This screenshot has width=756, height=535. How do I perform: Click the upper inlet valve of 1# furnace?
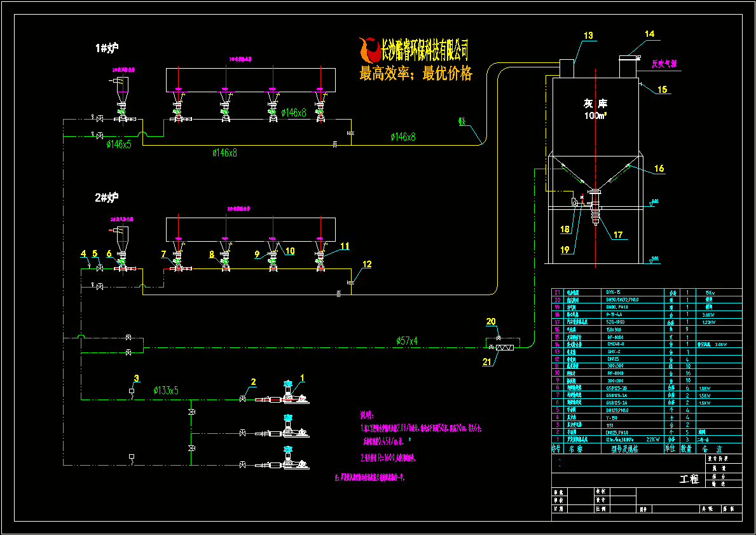point(99,119)
